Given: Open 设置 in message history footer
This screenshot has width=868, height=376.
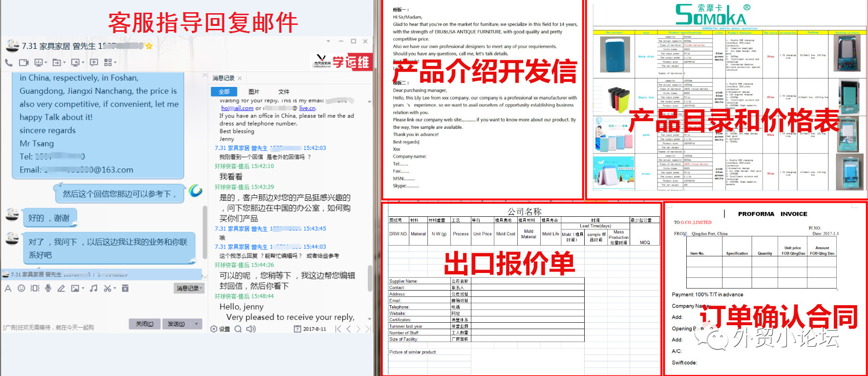Looking at the screenshot, I should [220, 329].
